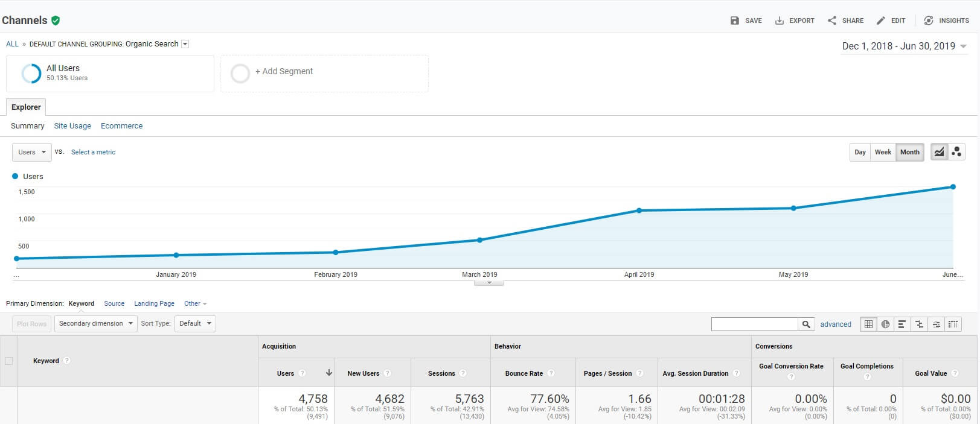Select the Pivot table view icon
This screenshot has height=424, width=980.
953,324
